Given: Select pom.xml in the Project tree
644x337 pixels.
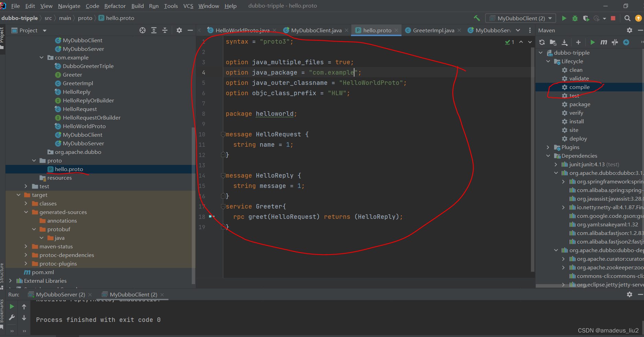Looking at the screenshot, I should [43, 272].
